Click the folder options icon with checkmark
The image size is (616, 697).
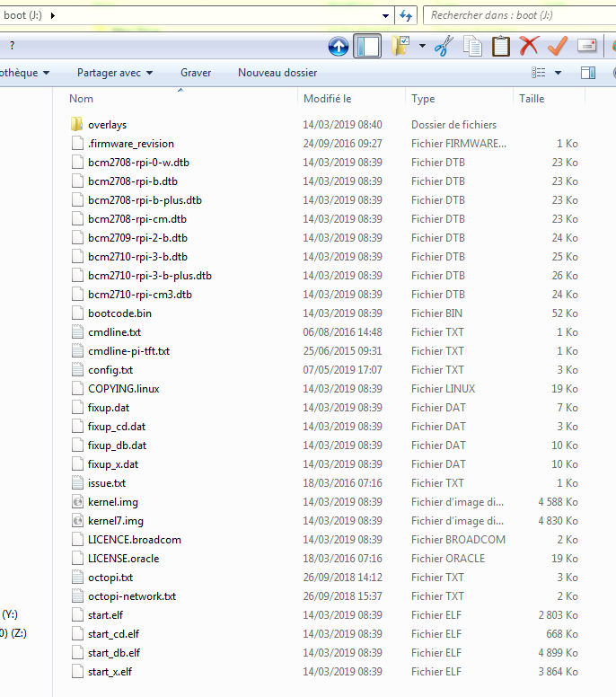pos(400,45)
